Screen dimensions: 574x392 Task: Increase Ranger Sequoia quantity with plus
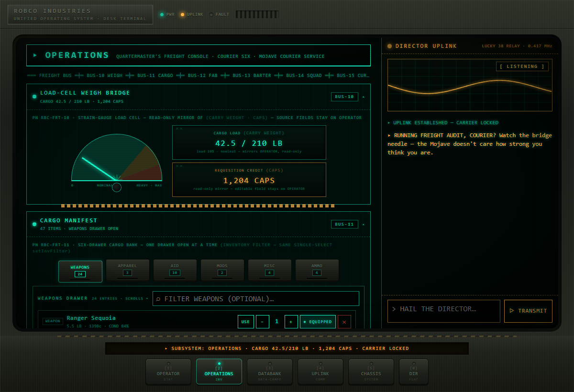coord(291,322)
